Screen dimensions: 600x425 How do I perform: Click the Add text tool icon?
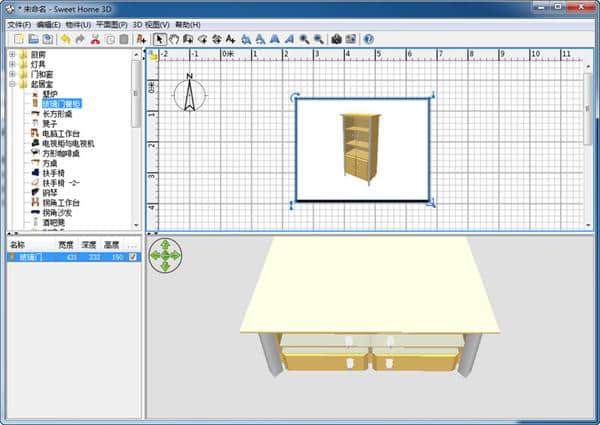pyautogui.click(x=231, y=38)
